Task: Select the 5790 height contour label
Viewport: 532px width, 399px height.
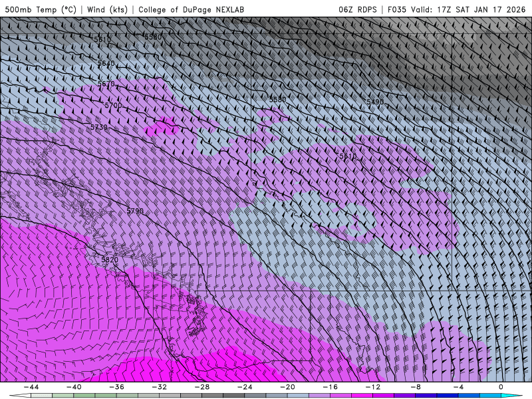Action: pos(135,211)
